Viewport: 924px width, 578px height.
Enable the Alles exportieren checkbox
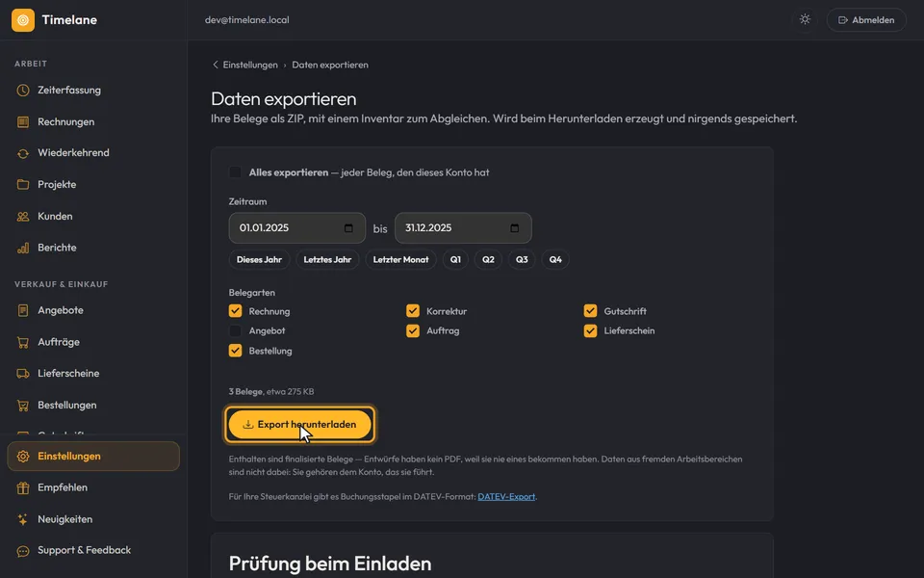coord(235,172)
